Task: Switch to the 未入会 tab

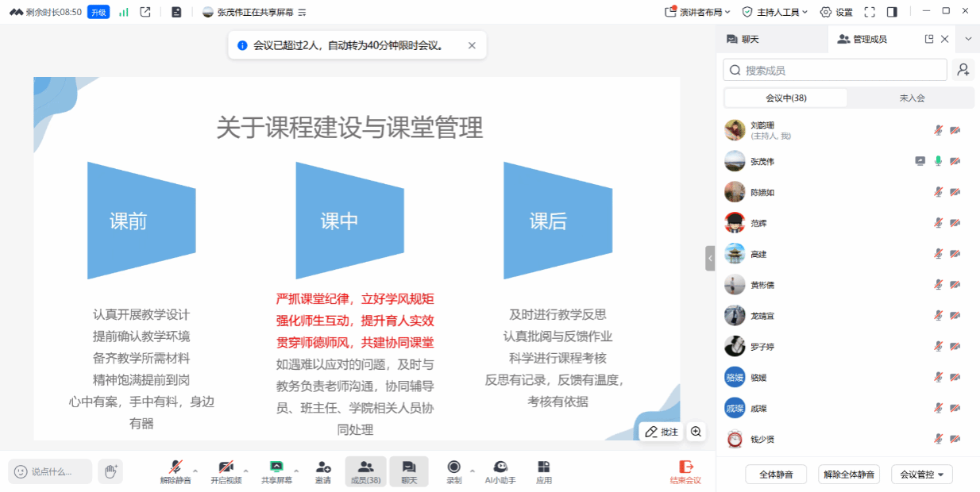Action: pos(912,98)
